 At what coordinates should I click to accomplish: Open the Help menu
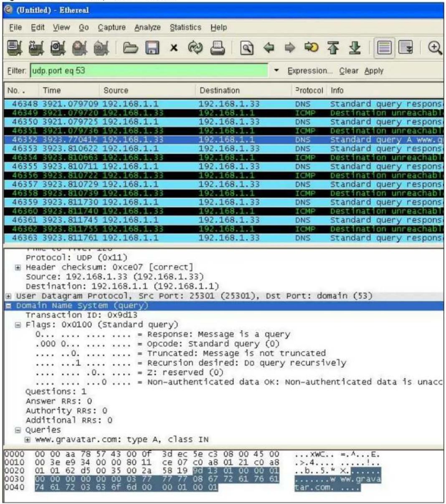click(218, 27)
